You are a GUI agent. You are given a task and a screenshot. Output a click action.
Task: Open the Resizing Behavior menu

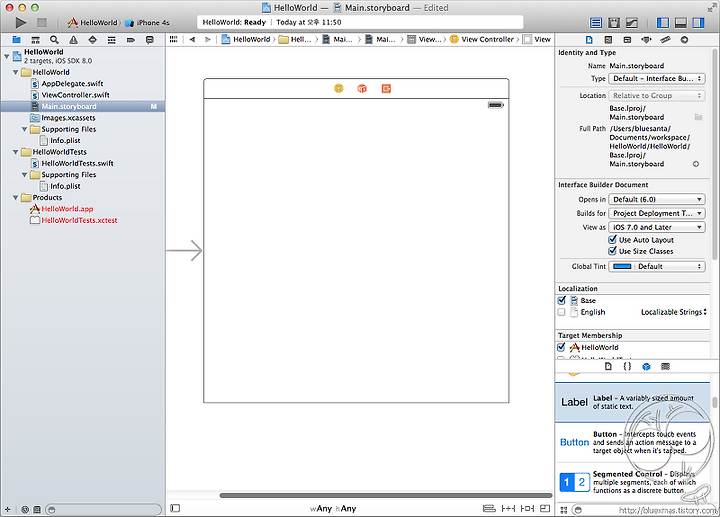[545, 508]
